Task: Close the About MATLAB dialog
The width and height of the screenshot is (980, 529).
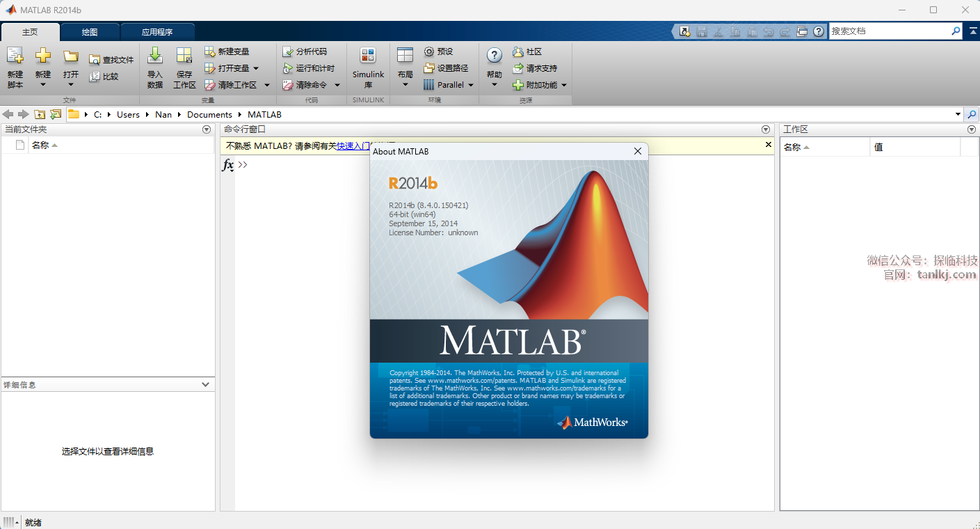Action: tap(637, 151)
